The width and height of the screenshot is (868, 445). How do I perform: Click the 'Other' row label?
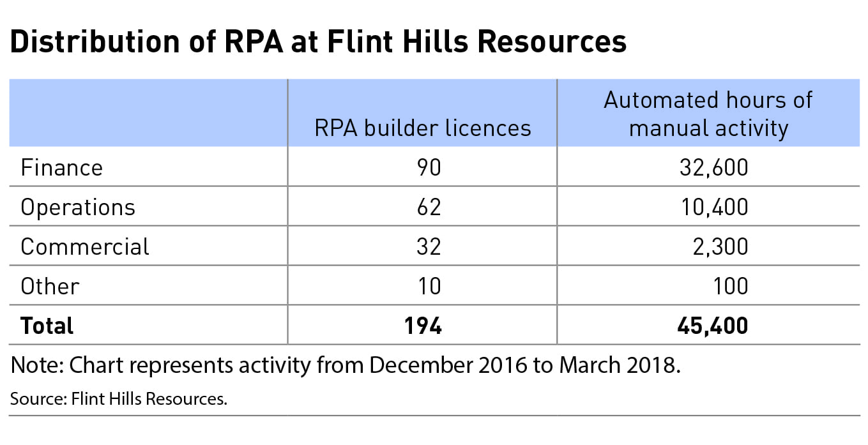[50, 286]
